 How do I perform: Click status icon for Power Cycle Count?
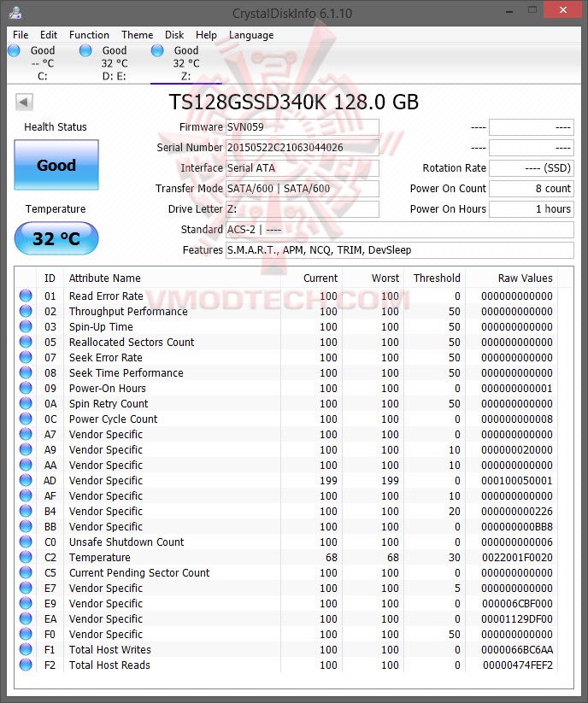pos(26,419)
